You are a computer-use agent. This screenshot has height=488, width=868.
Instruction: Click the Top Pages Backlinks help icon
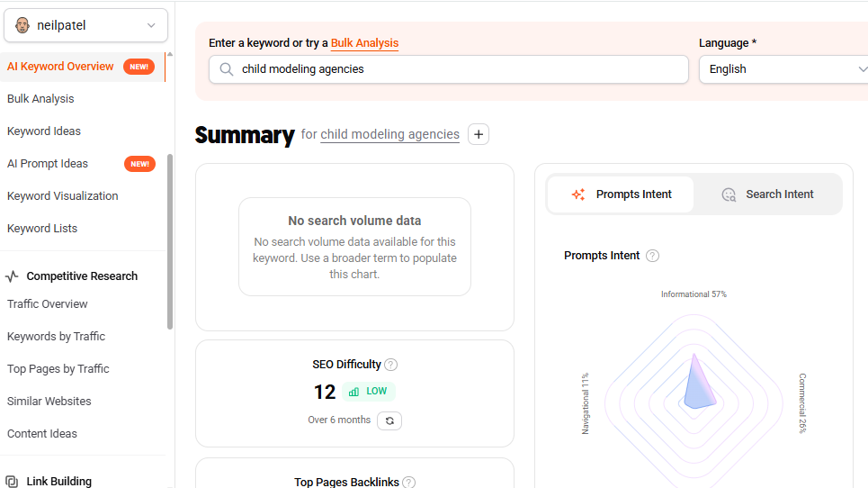click(x=408, y=483)
